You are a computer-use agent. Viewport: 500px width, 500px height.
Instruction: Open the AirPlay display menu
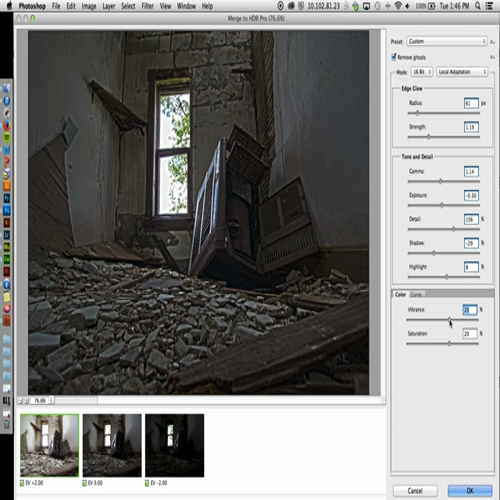coord(366,6)
